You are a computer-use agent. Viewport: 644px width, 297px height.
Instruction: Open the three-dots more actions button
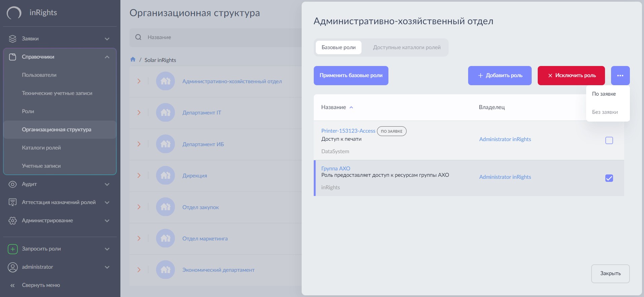point(620,75)
